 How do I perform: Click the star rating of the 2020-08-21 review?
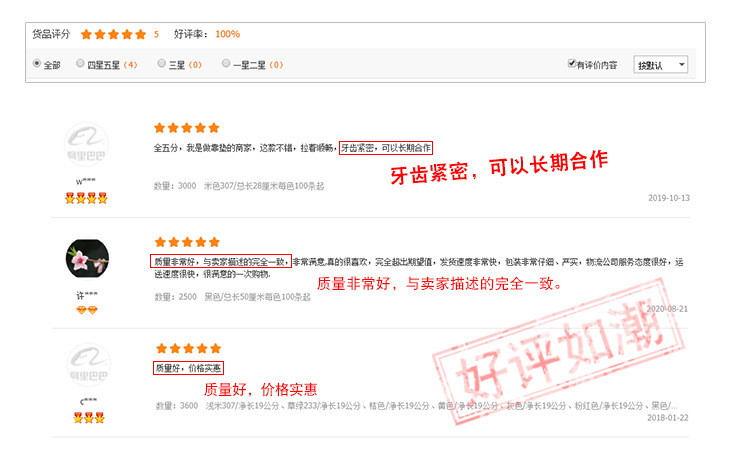(188, 242)
